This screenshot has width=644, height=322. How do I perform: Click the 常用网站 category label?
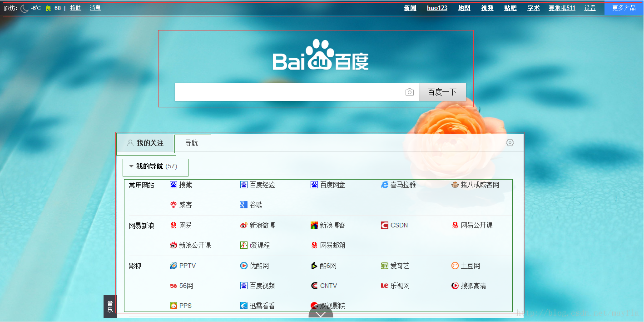tap(141, 185)
